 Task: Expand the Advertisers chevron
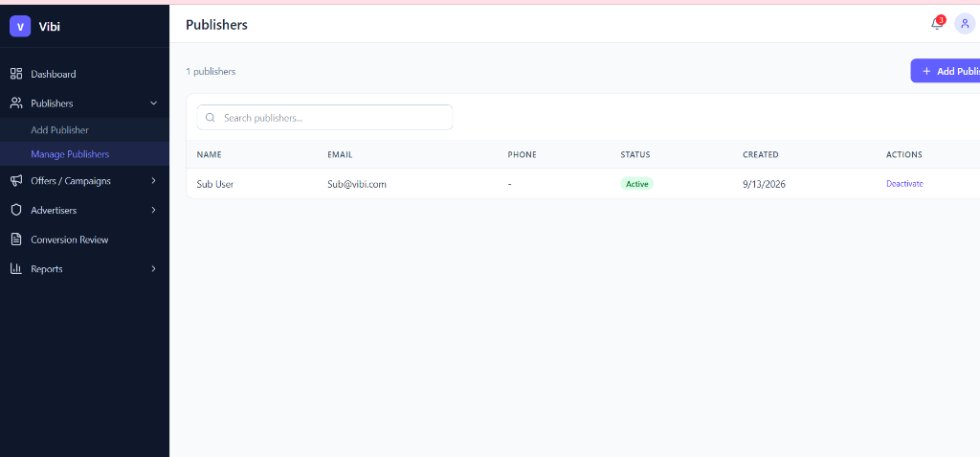click(x=154, y=211)
